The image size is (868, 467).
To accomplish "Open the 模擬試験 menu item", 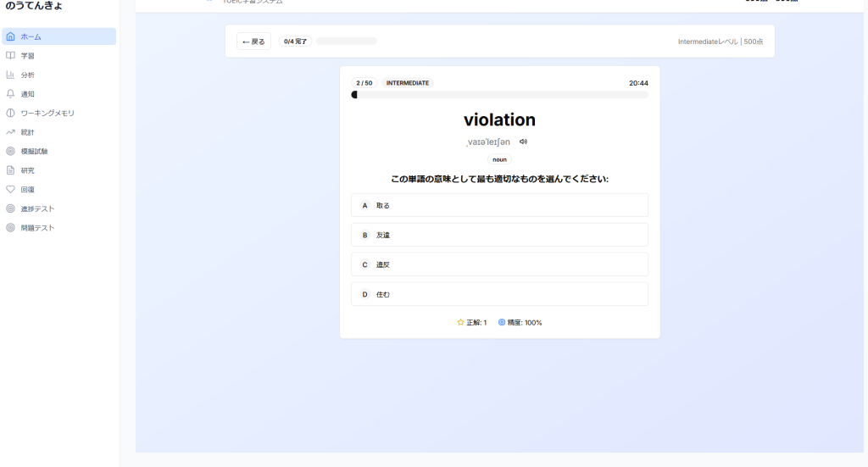I will point(34,151).
